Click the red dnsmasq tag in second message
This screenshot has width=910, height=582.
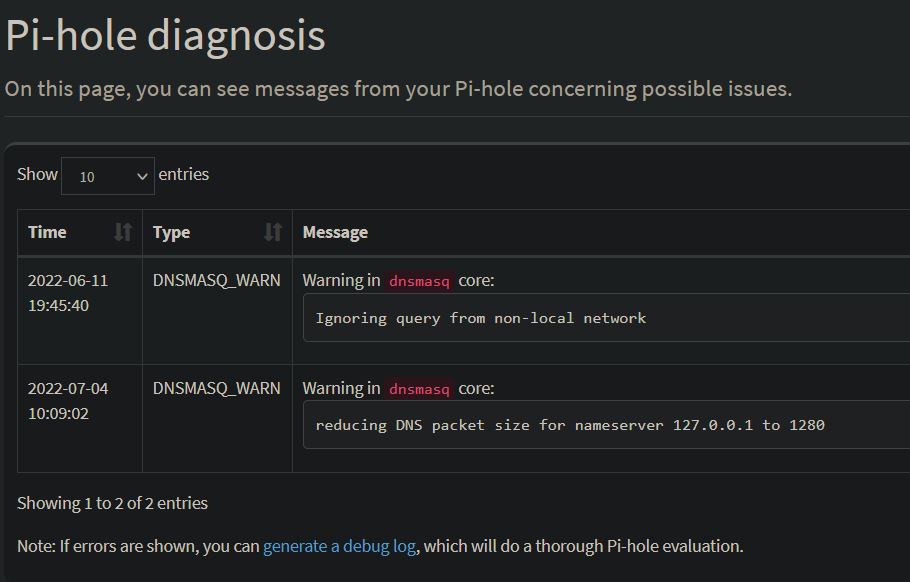pos(419,389)
